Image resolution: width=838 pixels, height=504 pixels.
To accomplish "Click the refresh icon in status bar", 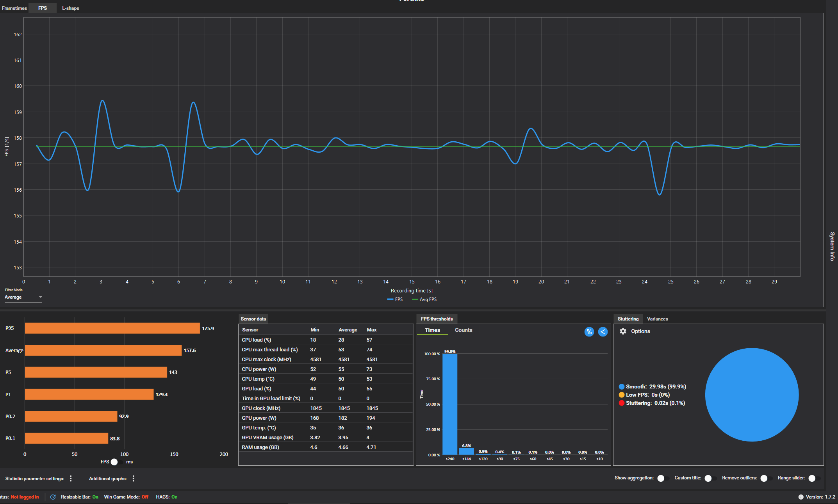I will point(53,497).
